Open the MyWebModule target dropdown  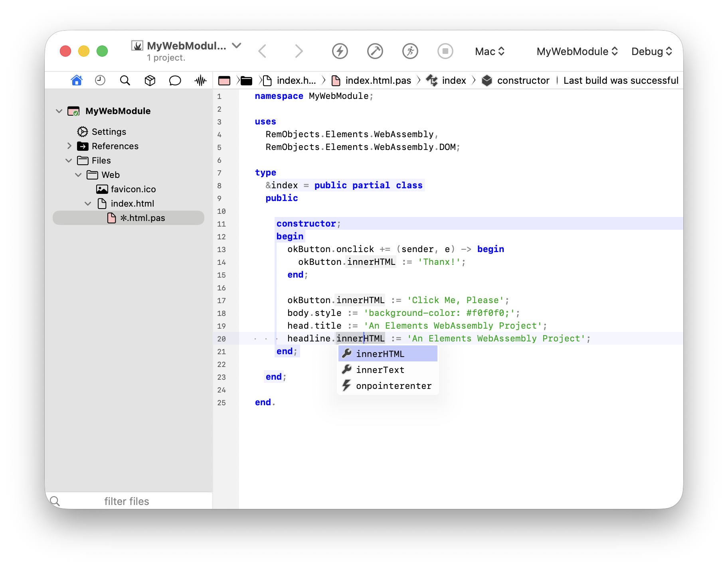click(x=577, y=51)
